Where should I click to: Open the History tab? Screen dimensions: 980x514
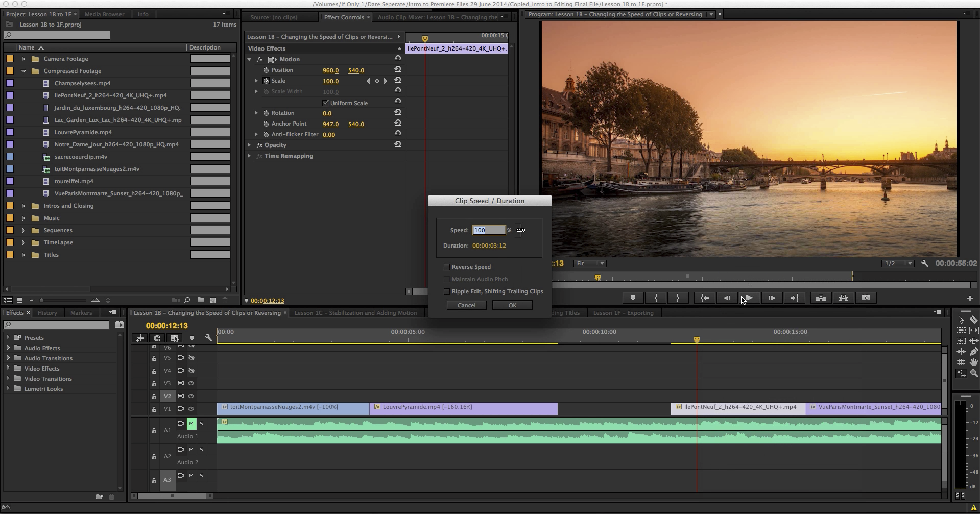47,313
